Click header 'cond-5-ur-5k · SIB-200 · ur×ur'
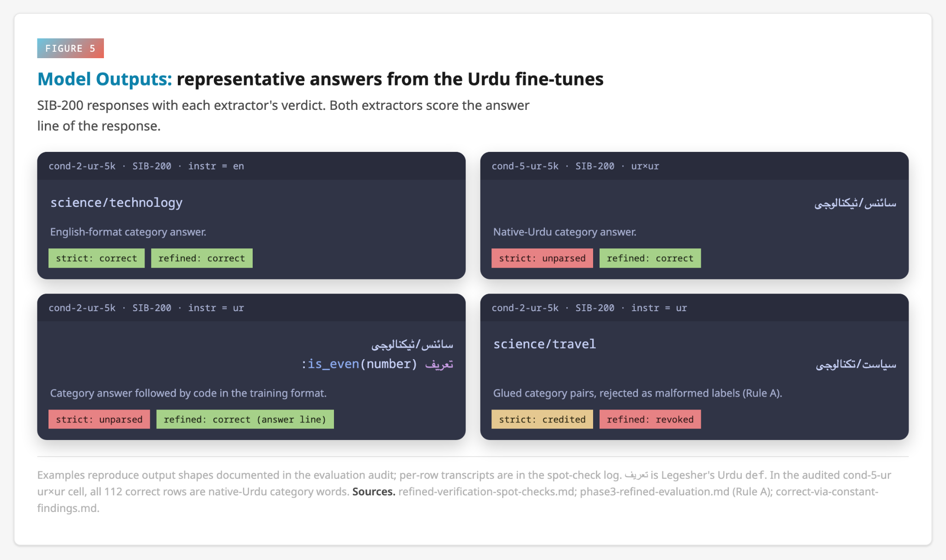 pos(576,166)
